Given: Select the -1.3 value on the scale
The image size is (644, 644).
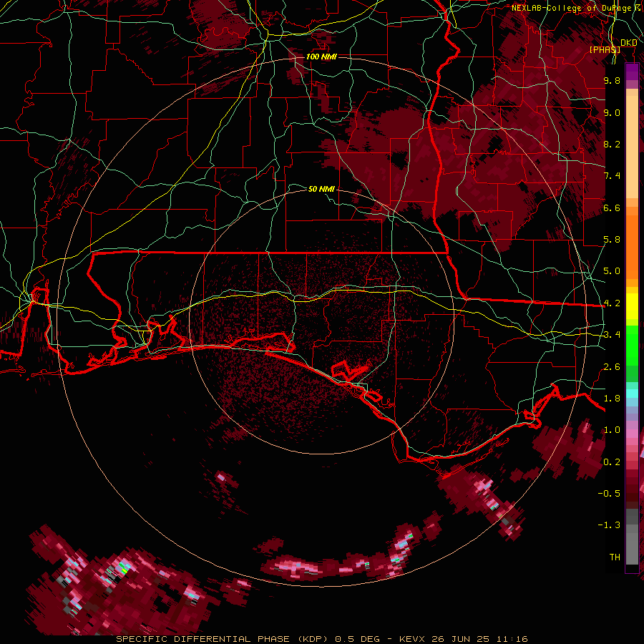Looking at the screenshot, I should (609, 525).
